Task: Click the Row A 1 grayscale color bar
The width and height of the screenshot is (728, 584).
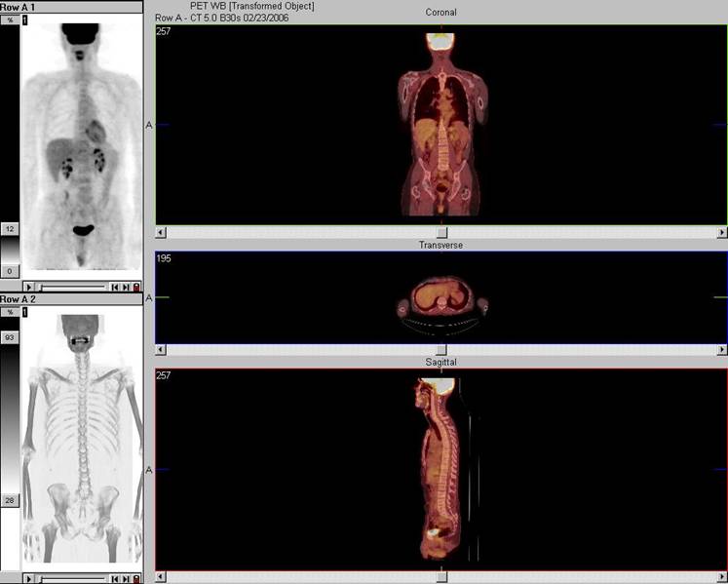Action: [x=10, y=250]
